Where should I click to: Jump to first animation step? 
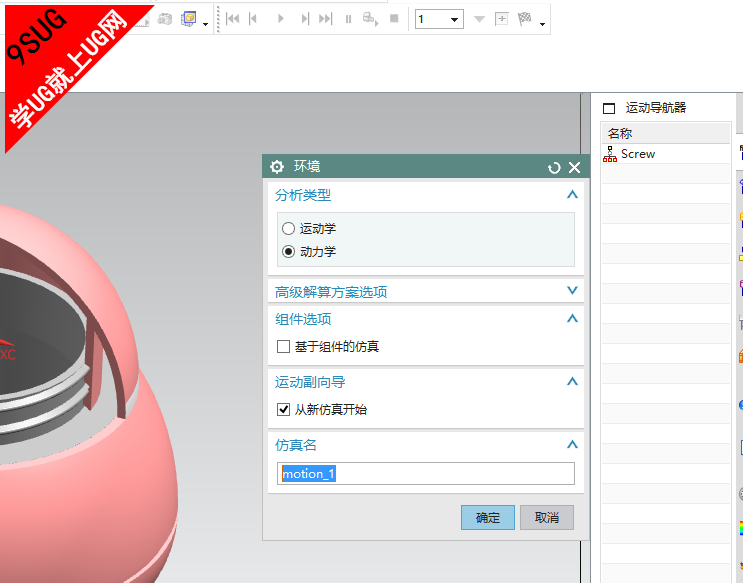[232, 19]
